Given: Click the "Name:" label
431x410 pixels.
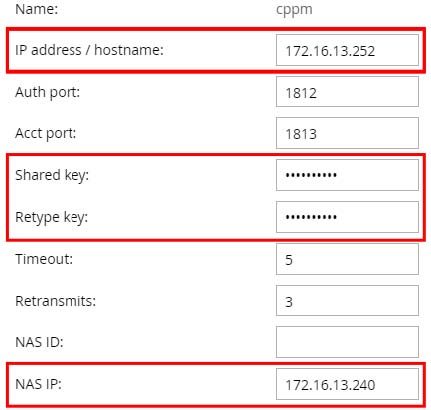Looking at the screenshot, I should tap(37, 9).
